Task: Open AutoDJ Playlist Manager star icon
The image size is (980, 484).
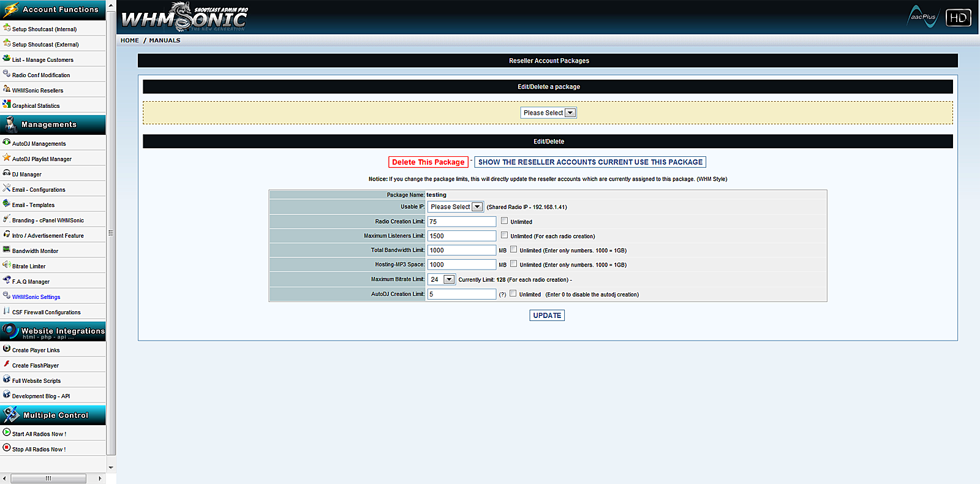Action: tap(7, 158)
